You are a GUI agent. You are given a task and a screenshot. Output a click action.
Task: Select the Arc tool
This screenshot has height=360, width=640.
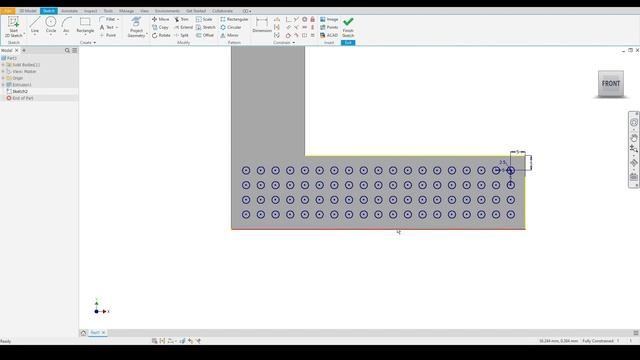pos(66,24)
